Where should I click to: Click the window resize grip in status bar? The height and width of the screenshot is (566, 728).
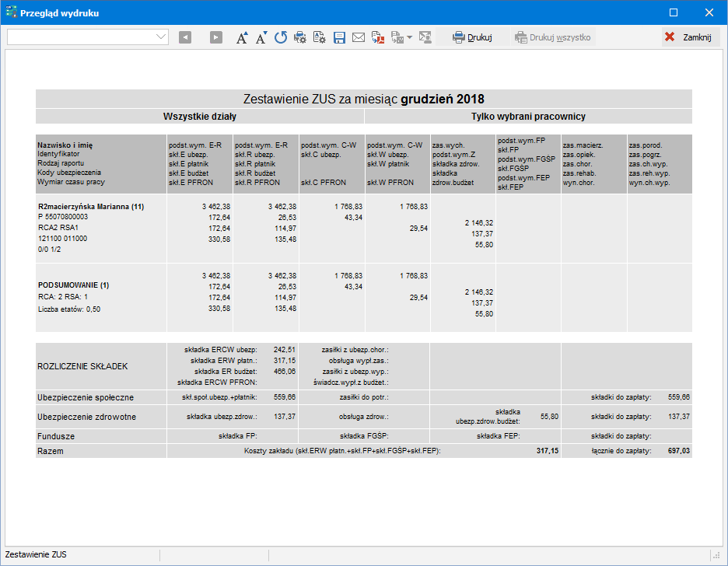[716, 555]
